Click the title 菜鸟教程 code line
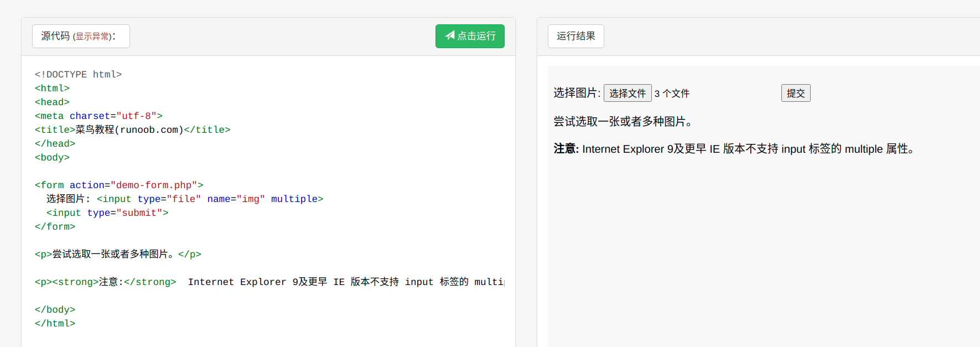980x347 pixels. pos(132,130)
